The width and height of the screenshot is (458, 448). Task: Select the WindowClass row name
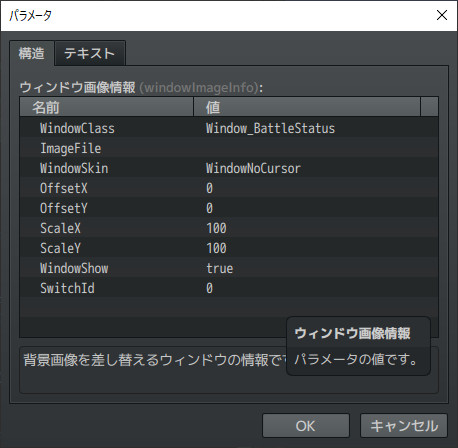[x=77, y=128]
